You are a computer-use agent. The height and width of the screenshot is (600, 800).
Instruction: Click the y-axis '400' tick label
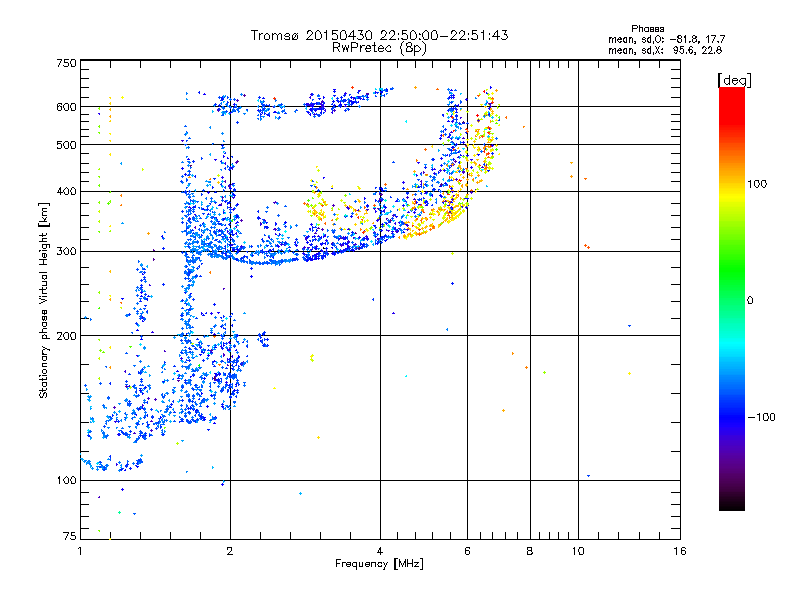[66, 191]
